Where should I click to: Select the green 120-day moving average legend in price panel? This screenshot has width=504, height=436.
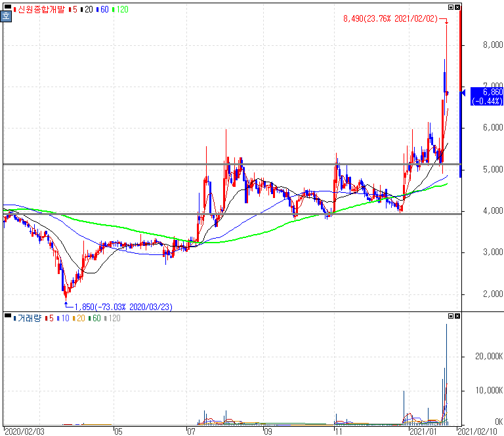[120, 10]
